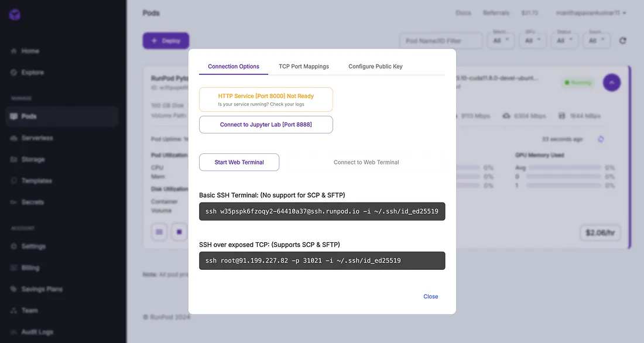Open Billing in the sidebar
This screenshot has height=343, width=644.
(30, 268)
